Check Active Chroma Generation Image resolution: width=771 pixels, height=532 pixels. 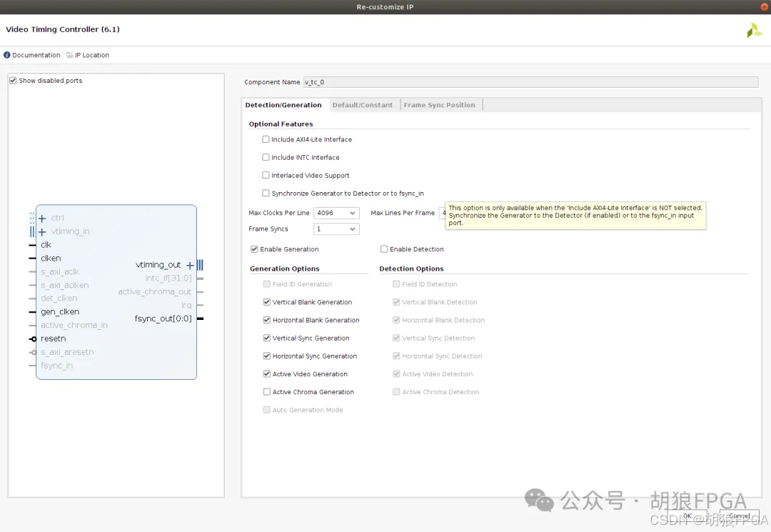pos(267,392)
